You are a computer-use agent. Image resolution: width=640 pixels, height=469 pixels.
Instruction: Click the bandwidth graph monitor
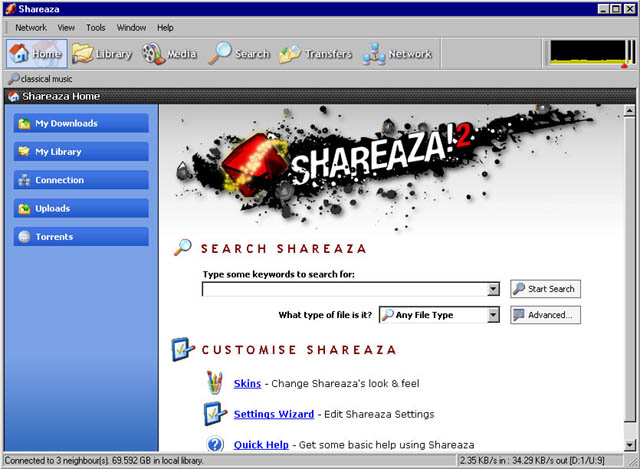tap(587, 54)
